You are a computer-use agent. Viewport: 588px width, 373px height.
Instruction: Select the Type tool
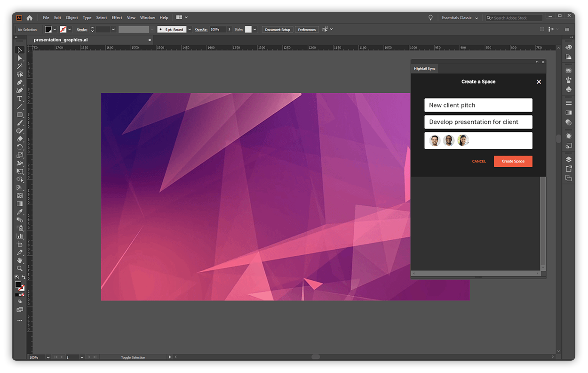coord(20,99)
